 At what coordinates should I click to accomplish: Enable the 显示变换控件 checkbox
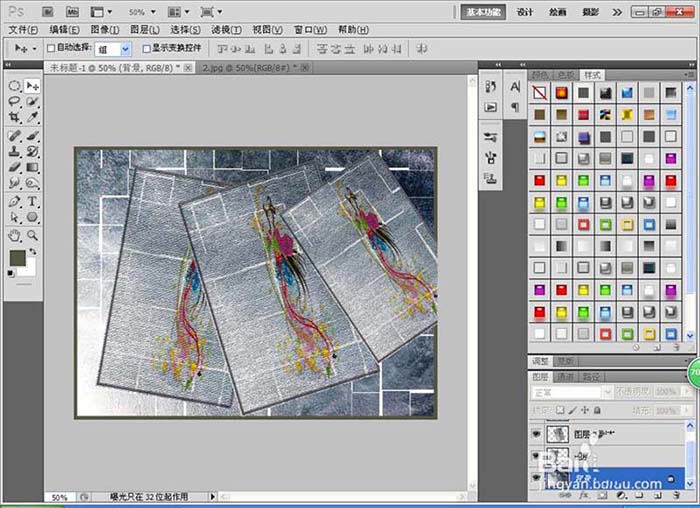click(x=146, y=48)
